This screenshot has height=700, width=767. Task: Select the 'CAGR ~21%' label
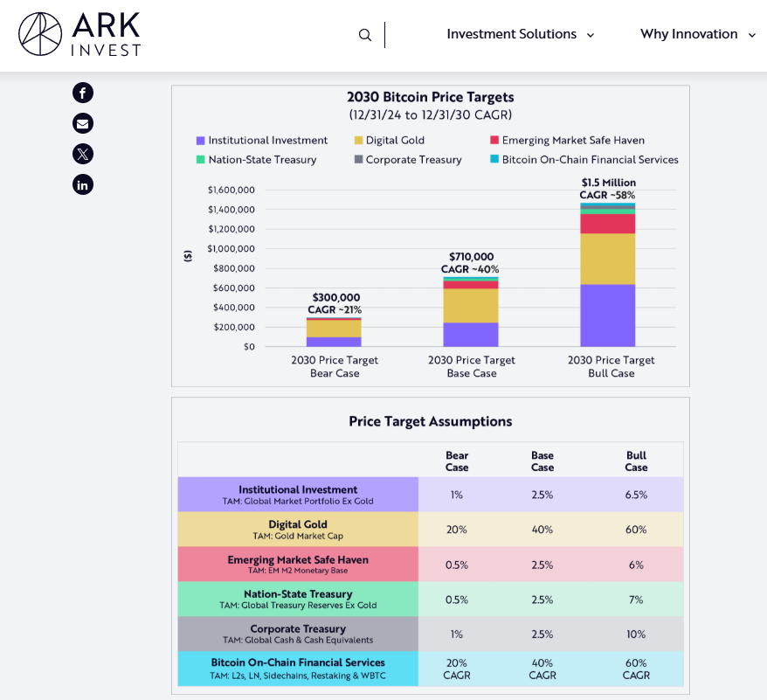(335, 310)
